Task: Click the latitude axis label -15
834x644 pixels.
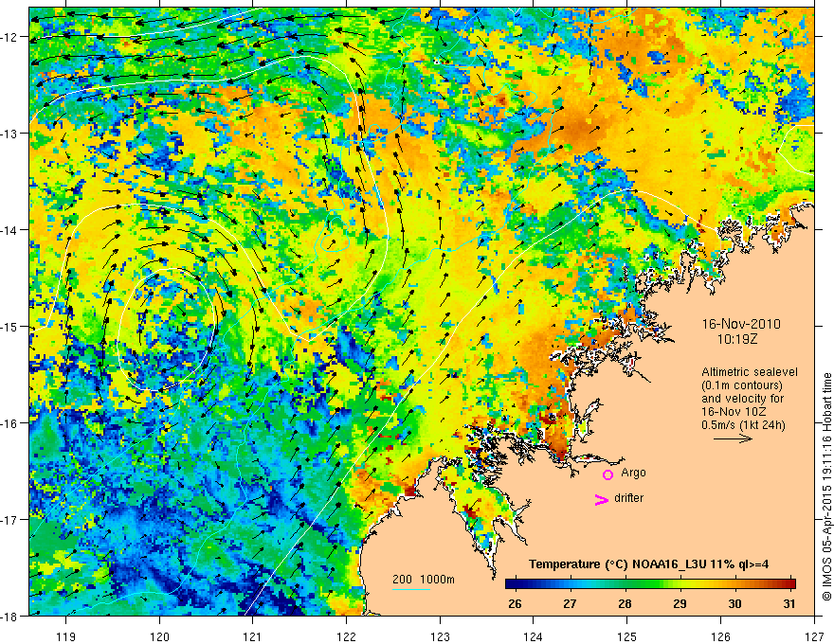Action: click(x=9, y=327)
